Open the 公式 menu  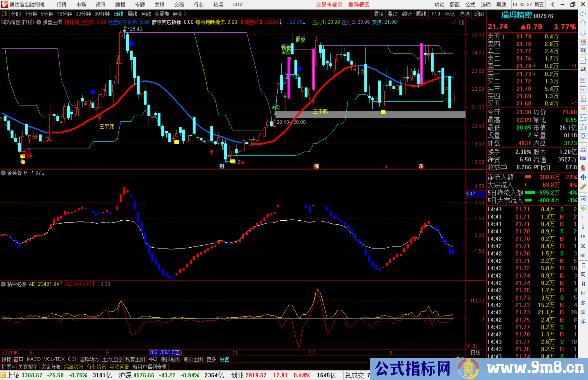click(470, 5)
